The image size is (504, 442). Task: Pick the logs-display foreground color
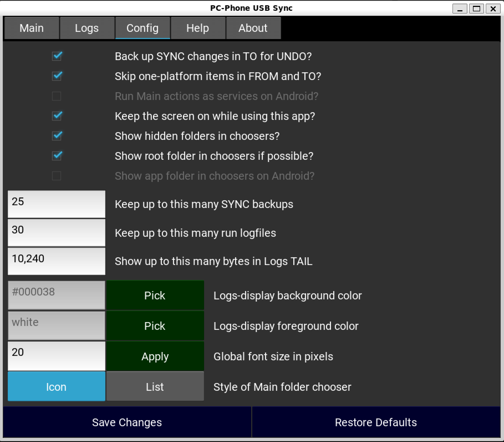155,326
